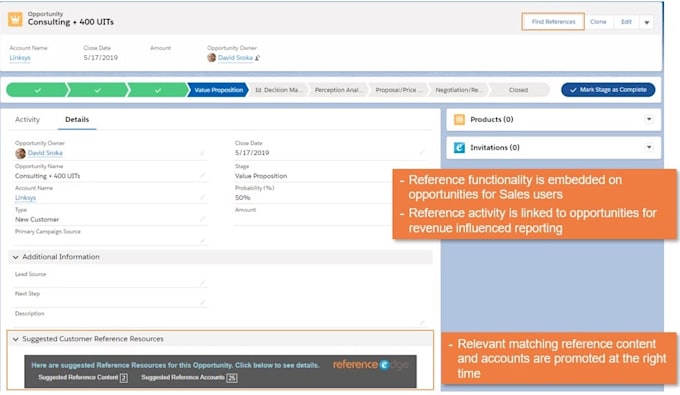Click the Find References button
This screenshot has width=680, height=395.
[x=553, y=22]
